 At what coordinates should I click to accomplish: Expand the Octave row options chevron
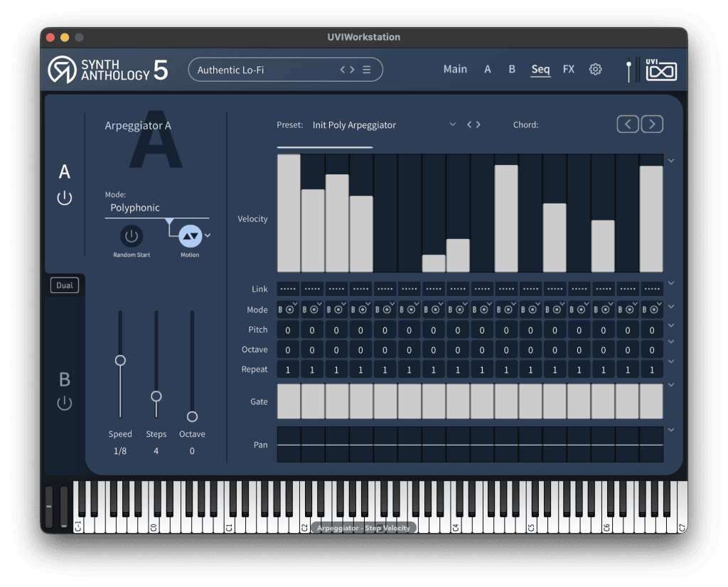671,342
